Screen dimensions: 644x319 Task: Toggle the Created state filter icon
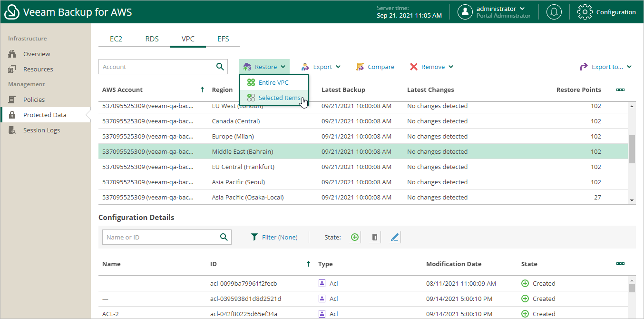[x=354, y=237]
